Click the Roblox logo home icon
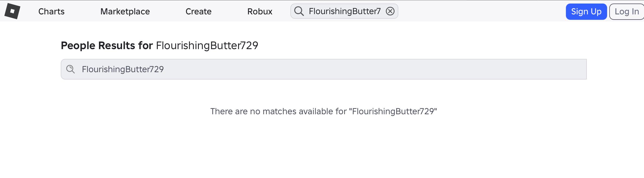644x178 pixels. (12, 11)
